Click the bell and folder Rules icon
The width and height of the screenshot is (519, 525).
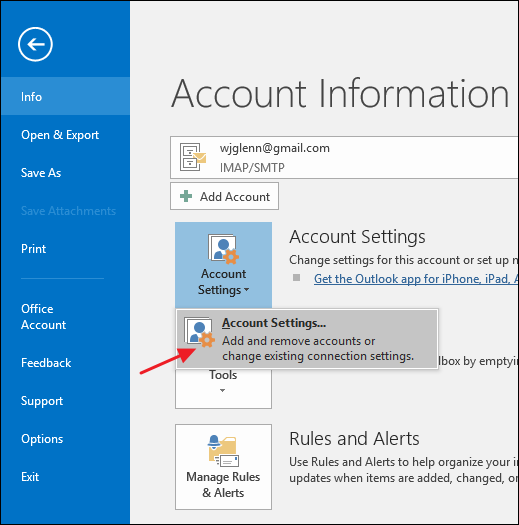pos(223,451)
